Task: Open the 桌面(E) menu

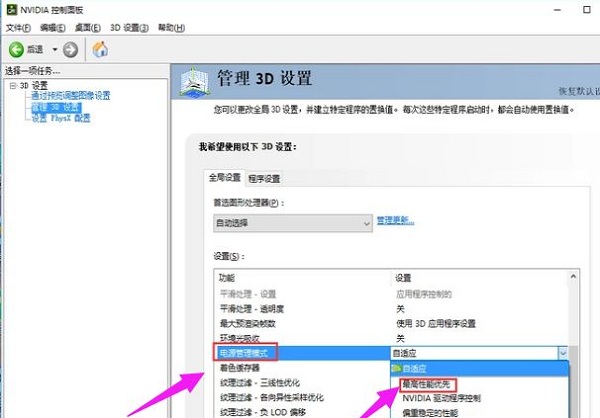Action: coord(88,28)
